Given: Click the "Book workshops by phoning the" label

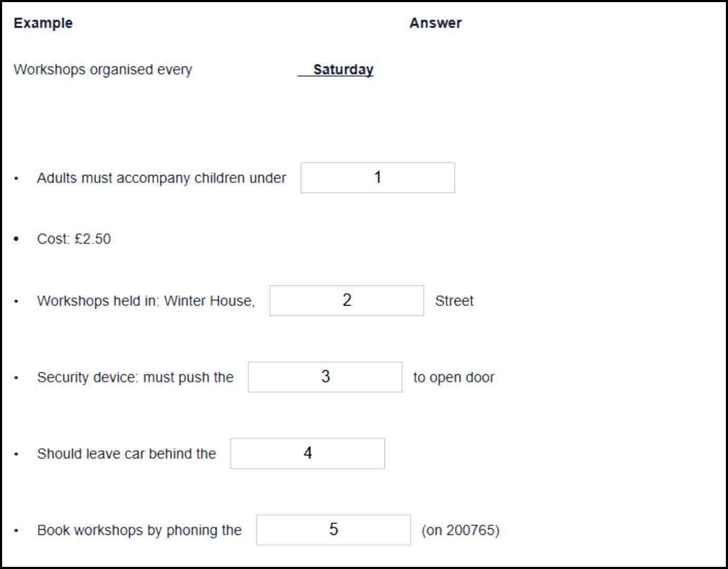Looking at the screenshot, I should point(139,530).
